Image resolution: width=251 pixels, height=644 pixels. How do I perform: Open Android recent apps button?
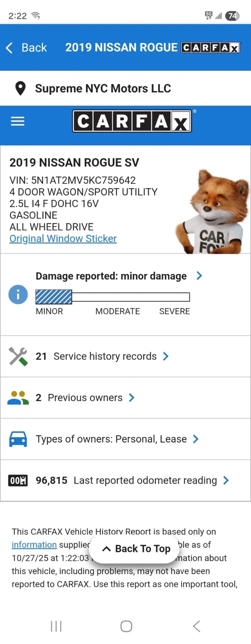(x=56, y=626)
